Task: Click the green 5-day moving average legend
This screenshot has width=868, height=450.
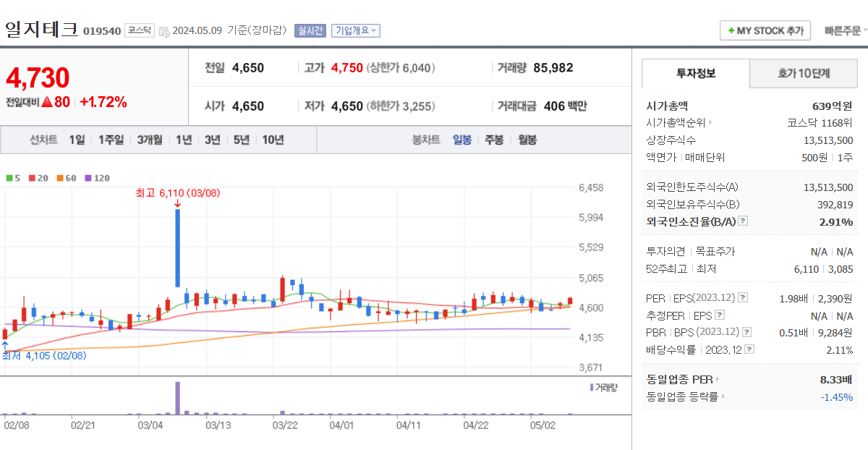Action: [13, 177]
